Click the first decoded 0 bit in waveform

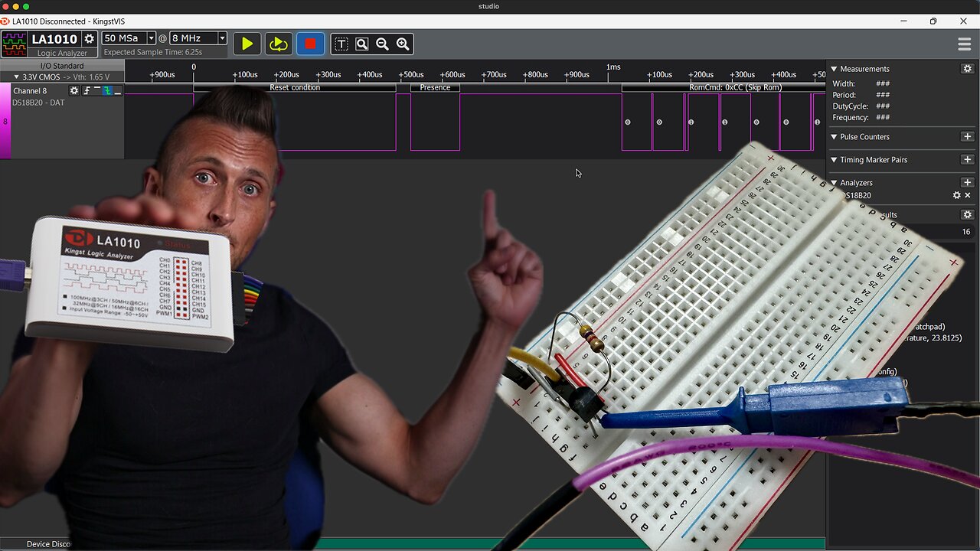coord(628,122)
